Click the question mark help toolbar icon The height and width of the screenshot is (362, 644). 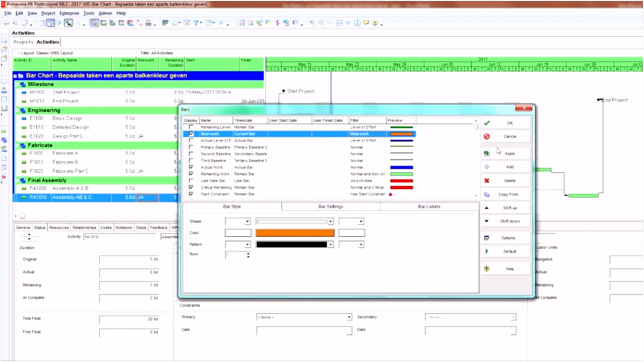[374, 23]
